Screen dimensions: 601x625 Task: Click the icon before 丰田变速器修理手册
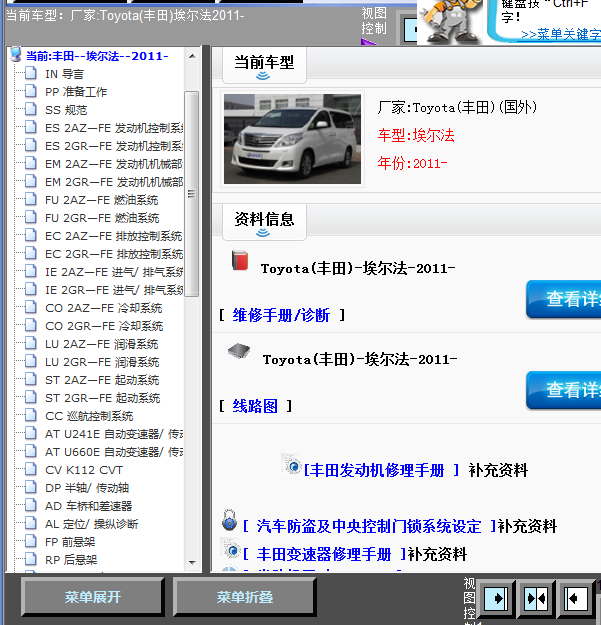coord(230,548)
